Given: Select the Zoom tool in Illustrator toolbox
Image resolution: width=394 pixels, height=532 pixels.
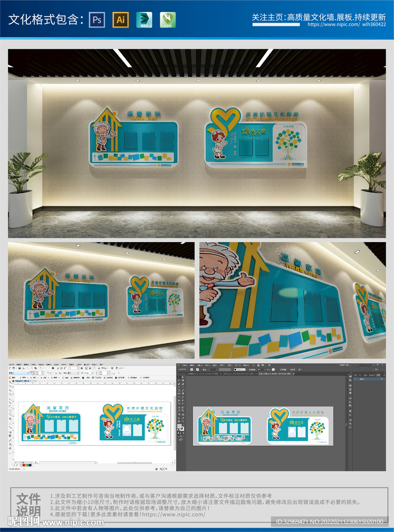Looking at the screenshot, I should 183,421.
